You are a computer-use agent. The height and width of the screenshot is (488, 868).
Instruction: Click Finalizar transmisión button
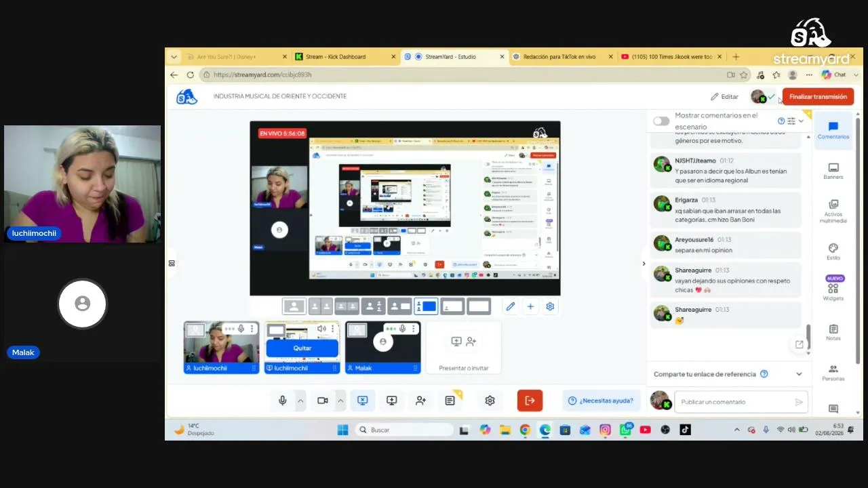(818, 97)
